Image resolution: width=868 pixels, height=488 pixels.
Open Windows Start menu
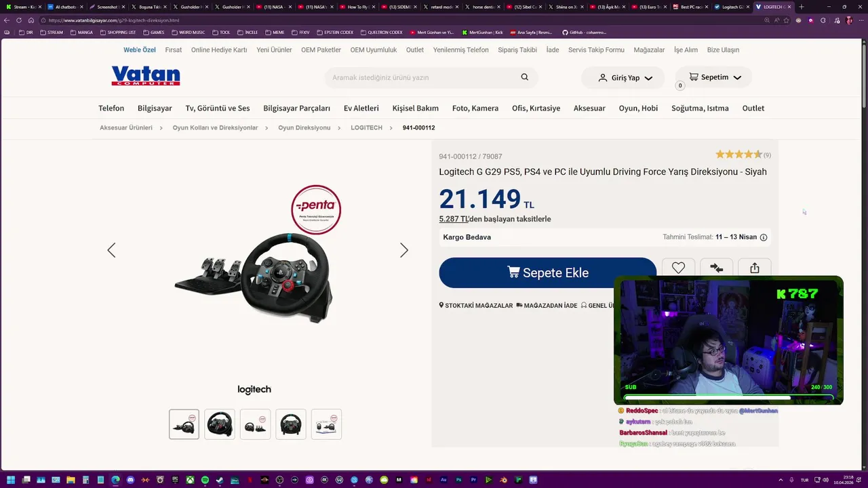[x=11, y=480]
